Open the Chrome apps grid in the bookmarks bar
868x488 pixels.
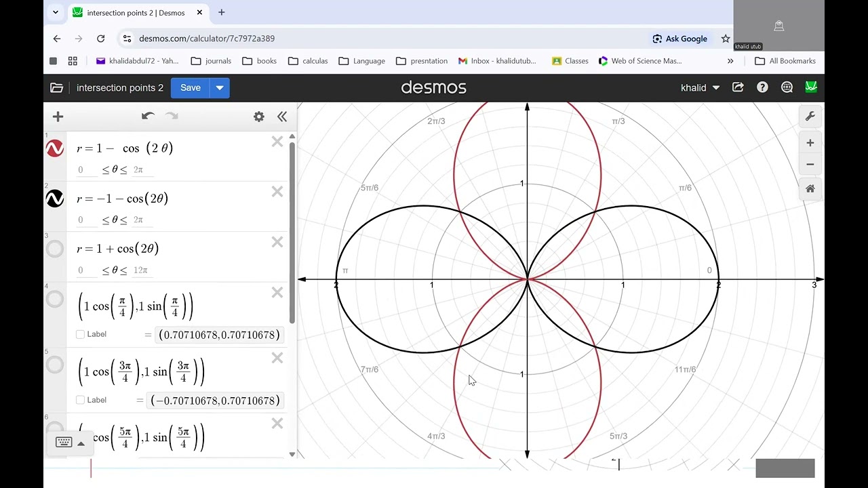point(73,61)
